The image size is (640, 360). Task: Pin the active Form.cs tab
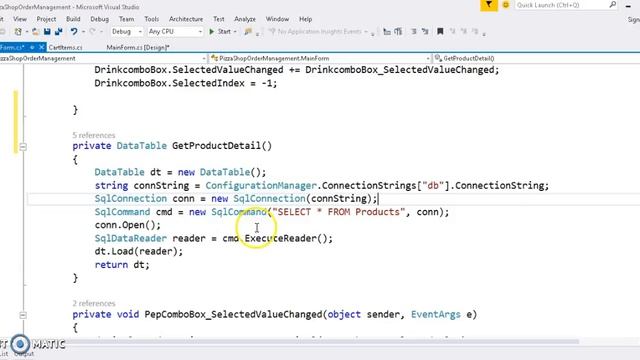pyautogui.click(x=32, y=47)
